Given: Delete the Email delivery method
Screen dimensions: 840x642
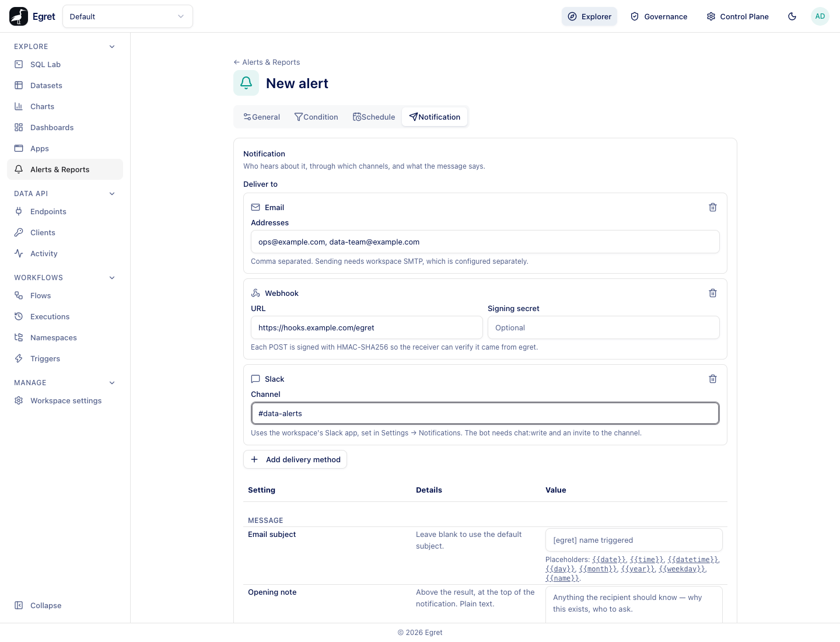Looking at the screenshot, I should (x=713, y=207).
